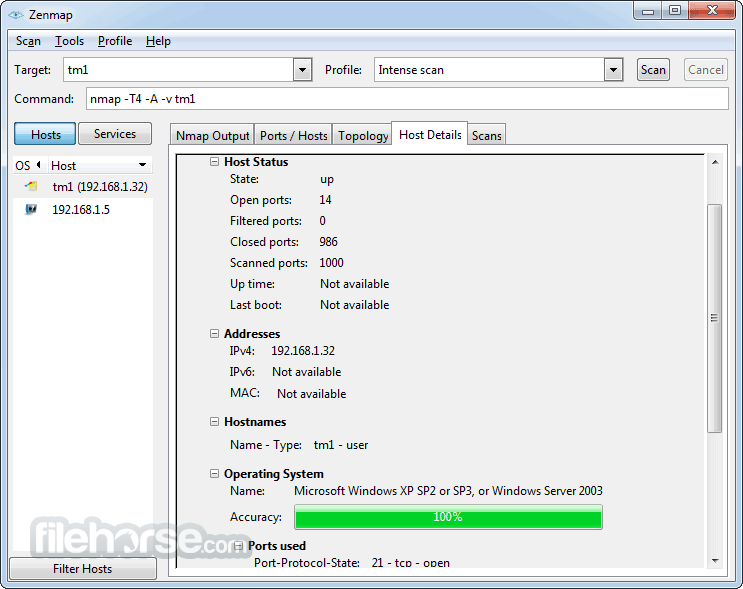Click the Zenmap eye icon in title bar
743x589 pixels.
tap(16, 15)
